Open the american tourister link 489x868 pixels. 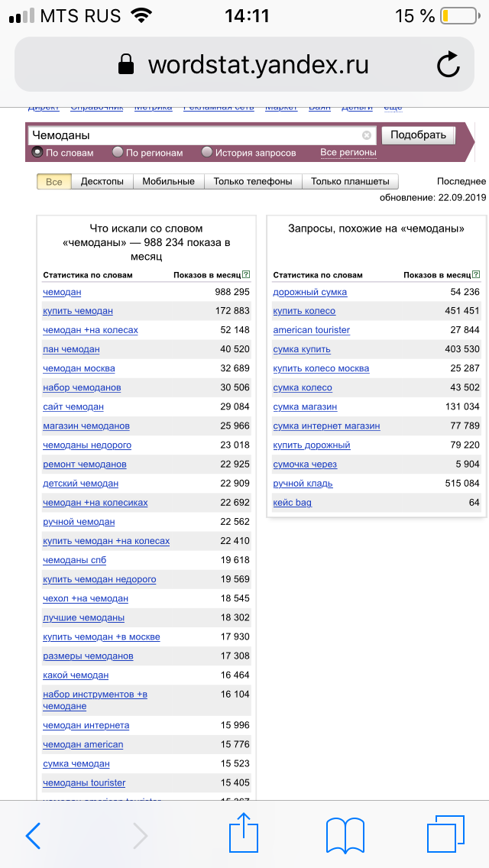coord(311,330)
